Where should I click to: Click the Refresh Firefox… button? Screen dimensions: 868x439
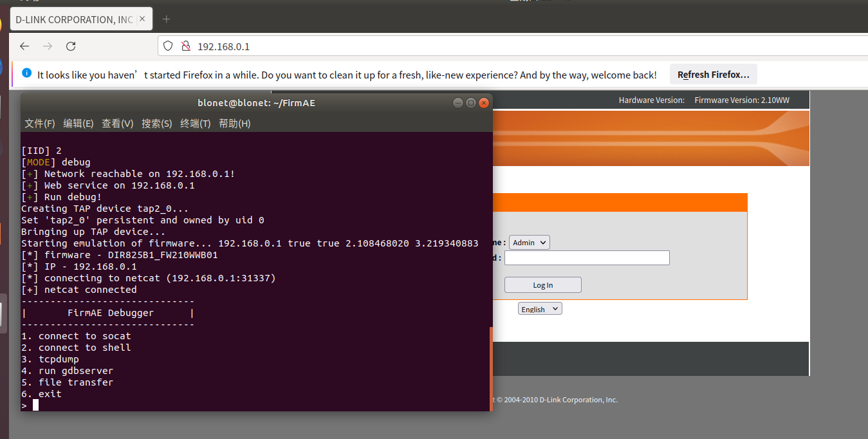click(714, 75)
